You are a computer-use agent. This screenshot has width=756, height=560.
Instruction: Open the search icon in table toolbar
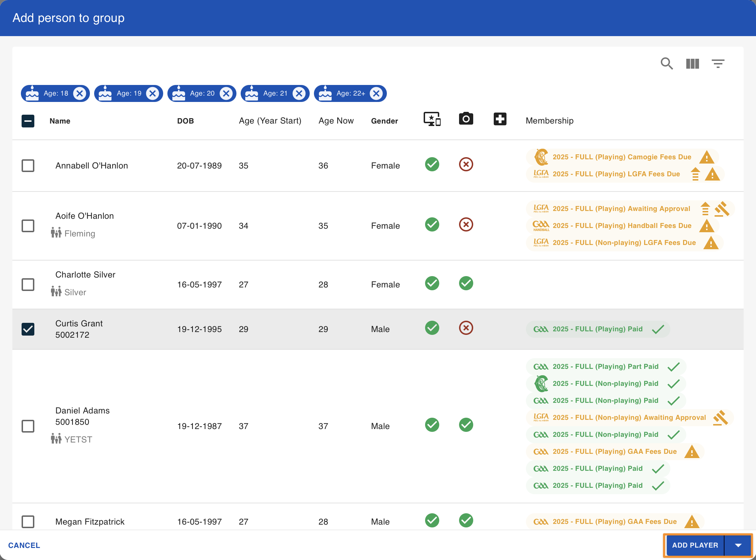(x=667, y=64)
